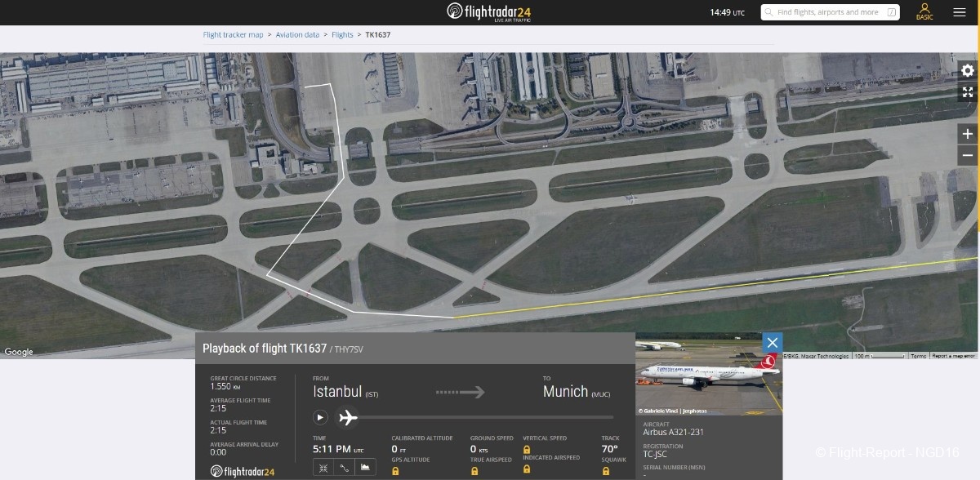
Task: Click the Find flights search field
Action: click(x=826, y=12)
